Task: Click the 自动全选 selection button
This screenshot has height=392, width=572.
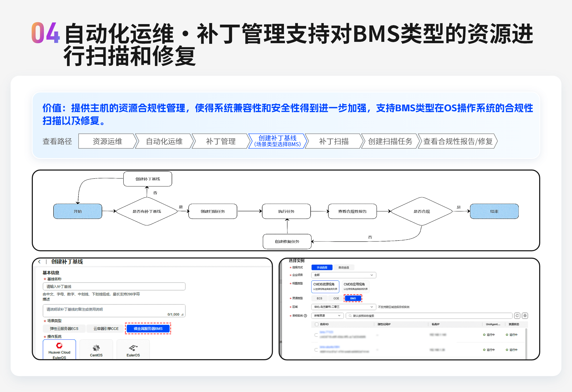Action: click(x=344, y=268)
